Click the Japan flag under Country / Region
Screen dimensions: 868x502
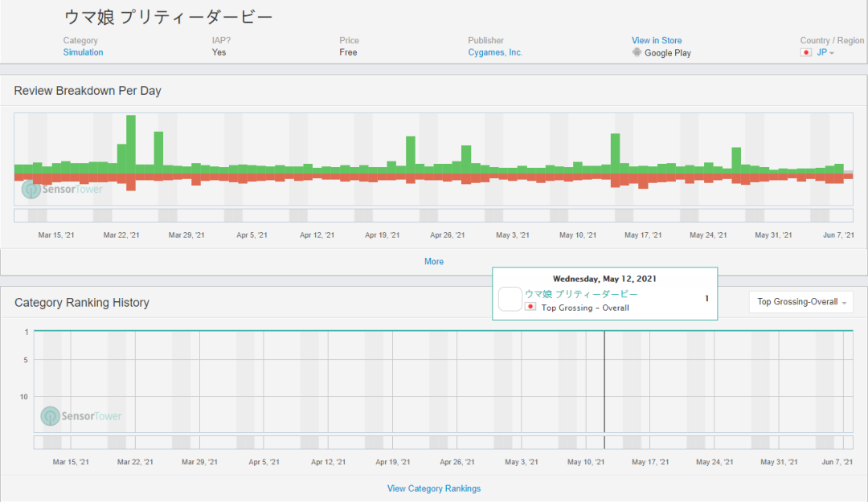pyautogui.click(x=806, y=52)
